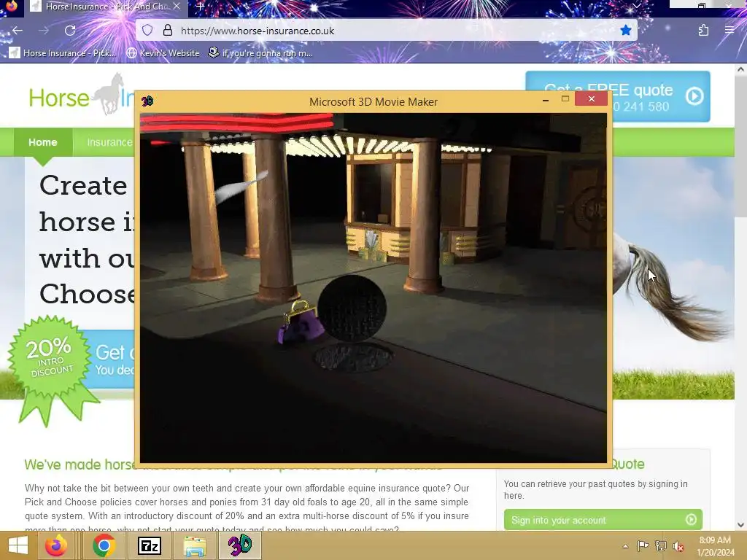Open a new browser tab
This screenshot has height=560, width=747.
(x=200, y=6)
